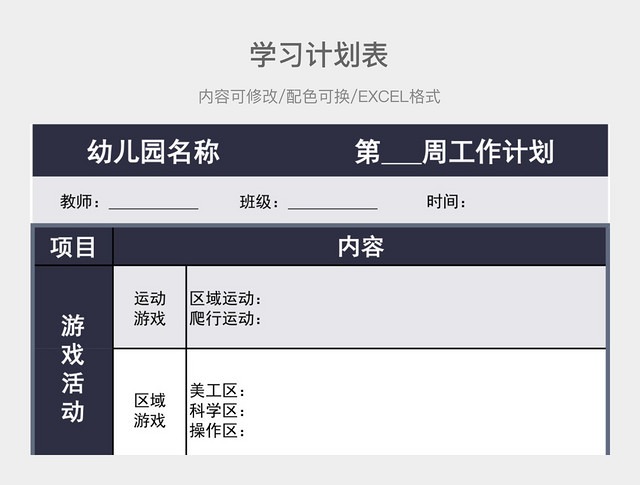
Task: Select the 项目 column header
Action: (x=73, y=247)
